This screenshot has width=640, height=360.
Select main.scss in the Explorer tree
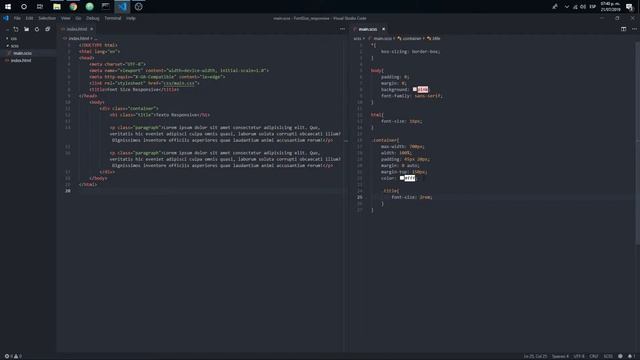[22, 53]
